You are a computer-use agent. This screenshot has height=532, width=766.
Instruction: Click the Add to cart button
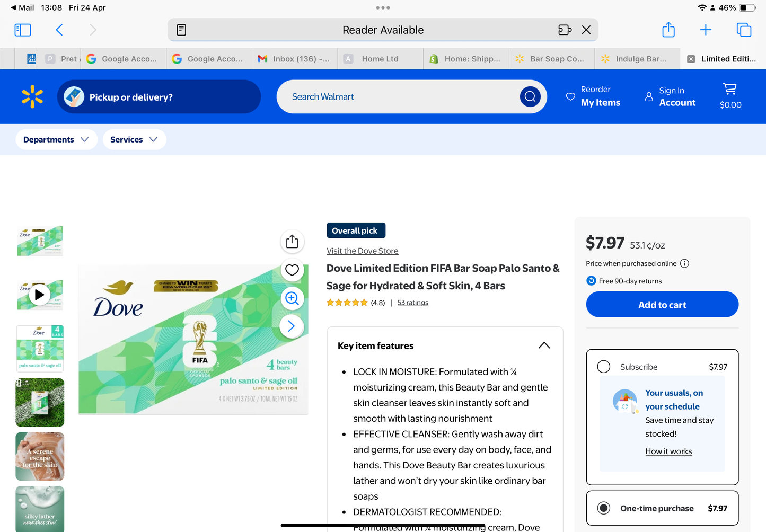pos(662,305)
